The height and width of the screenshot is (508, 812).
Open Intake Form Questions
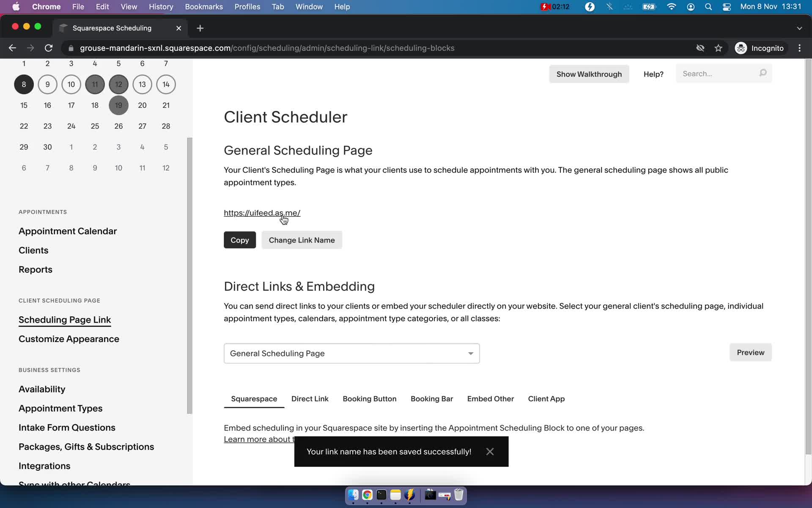point(67,428)
